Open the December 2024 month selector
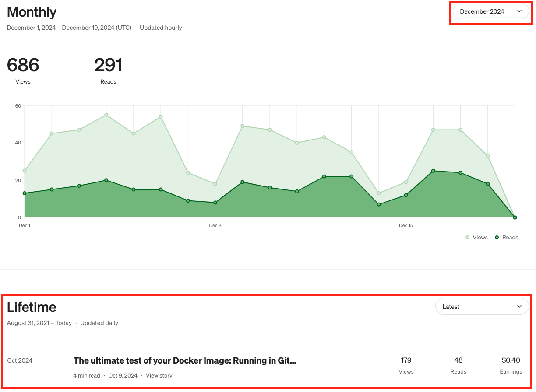The image size is (536, 392). click(x=490, y=11)
